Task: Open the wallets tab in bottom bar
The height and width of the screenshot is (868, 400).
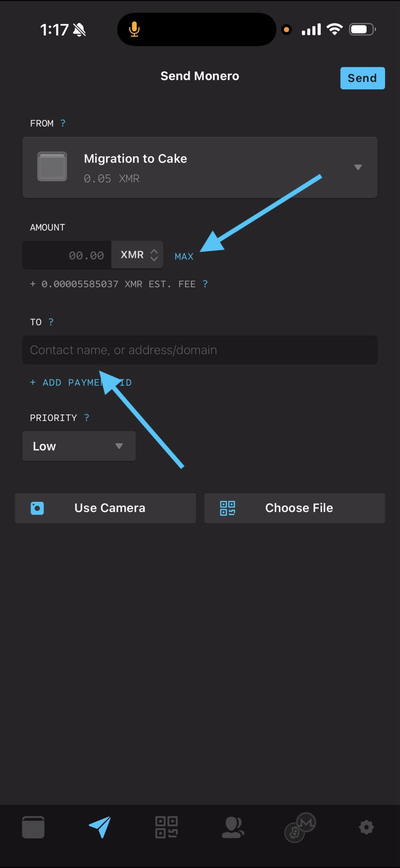Action: (x=33, y=827)
